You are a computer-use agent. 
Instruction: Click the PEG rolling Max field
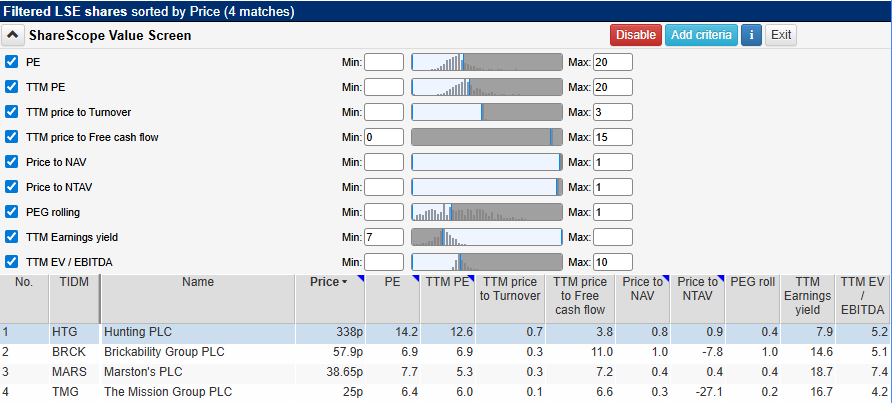[x=613, y=212]
